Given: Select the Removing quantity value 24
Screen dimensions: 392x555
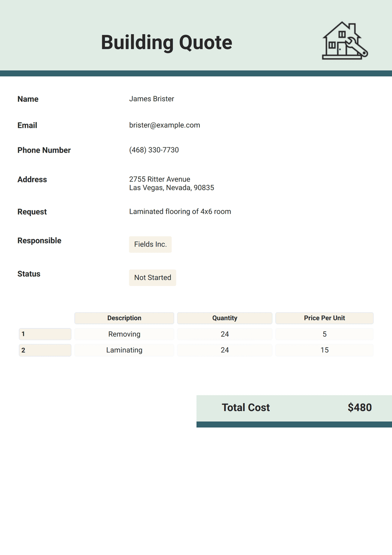Looking at the screenshot, I should 225,334.
